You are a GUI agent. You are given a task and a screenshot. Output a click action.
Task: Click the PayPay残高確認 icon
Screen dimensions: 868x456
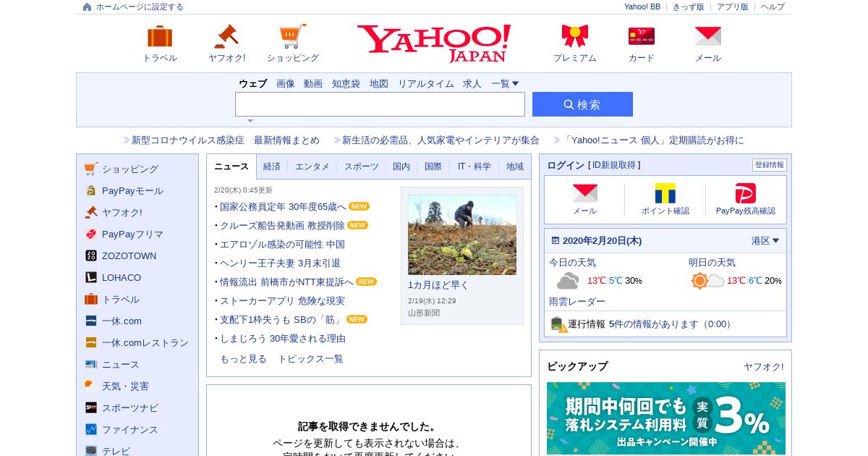[x=746, y=193]
